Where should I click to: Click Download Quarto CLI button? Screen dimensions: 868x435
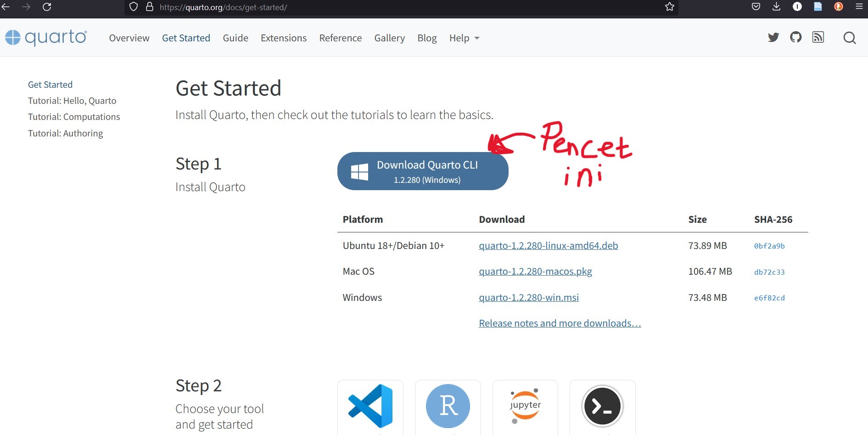423,171
